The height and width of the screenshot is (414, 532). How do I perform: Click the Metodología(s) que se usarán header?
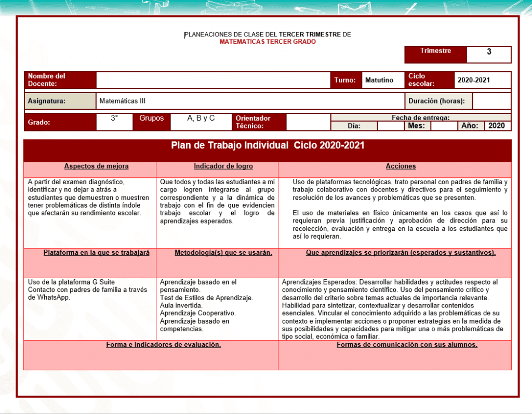coord(223,253)
